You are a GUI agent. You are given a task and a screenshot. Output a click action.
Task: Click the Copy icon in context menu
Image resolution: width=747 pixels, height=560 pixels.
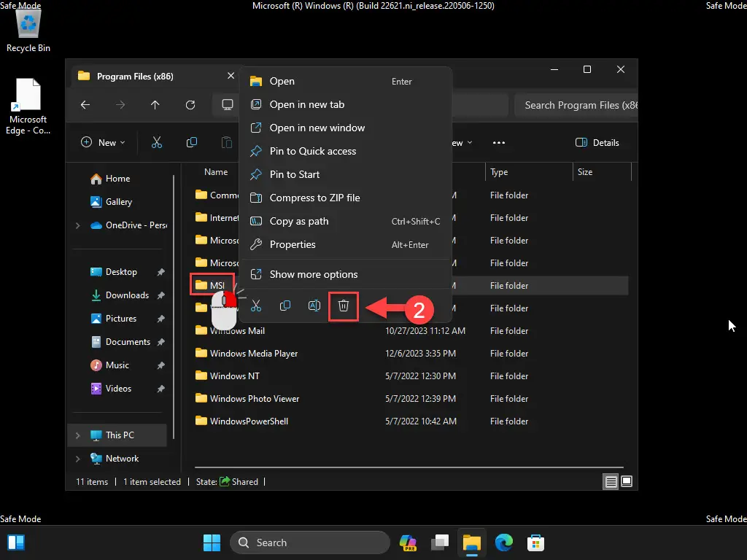tap(285, 306)
